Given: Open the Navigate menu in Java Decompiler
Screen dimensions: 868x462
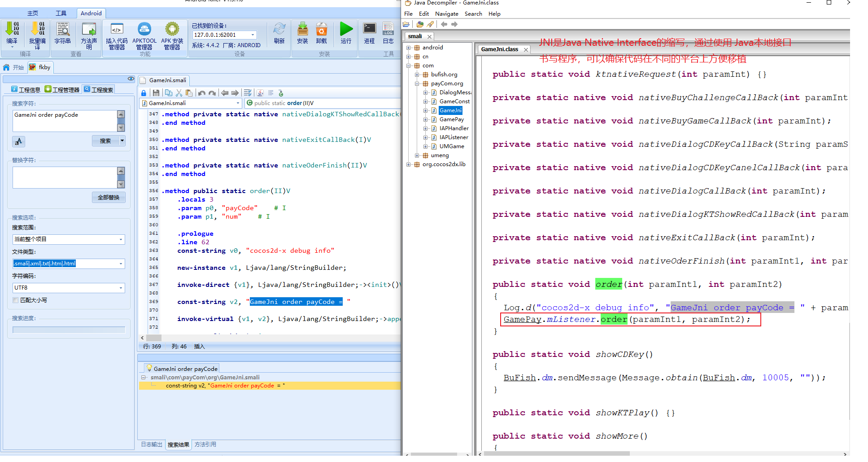Looking at the screenshot, I should (447, 14).
